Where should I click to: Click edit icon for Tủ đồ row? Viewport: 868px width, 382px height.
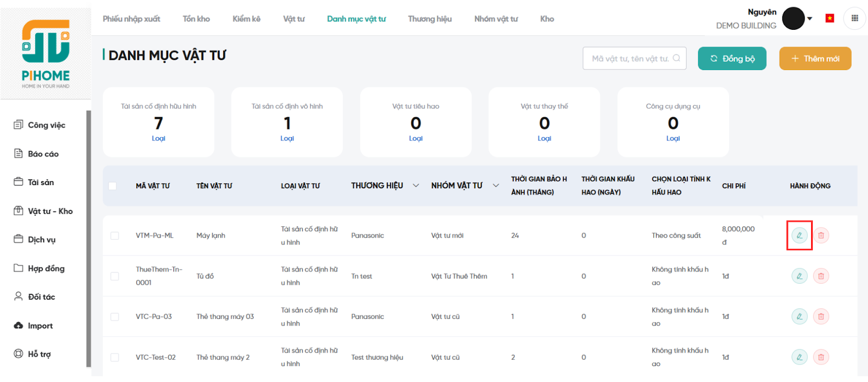(799, 276)
